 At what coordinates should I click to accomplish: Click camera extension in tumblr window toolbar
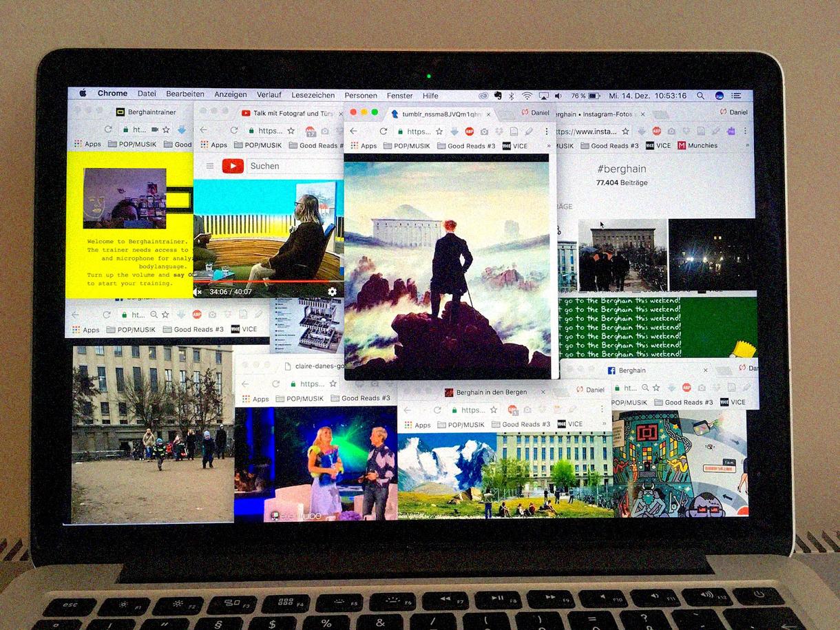tap(485, 131)
